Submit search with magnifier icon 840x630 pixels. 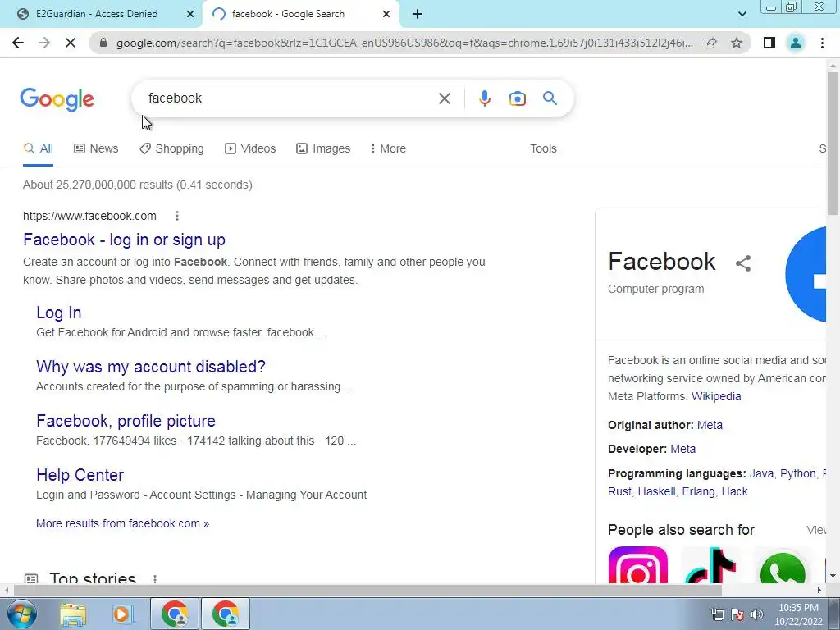(550, 98)
